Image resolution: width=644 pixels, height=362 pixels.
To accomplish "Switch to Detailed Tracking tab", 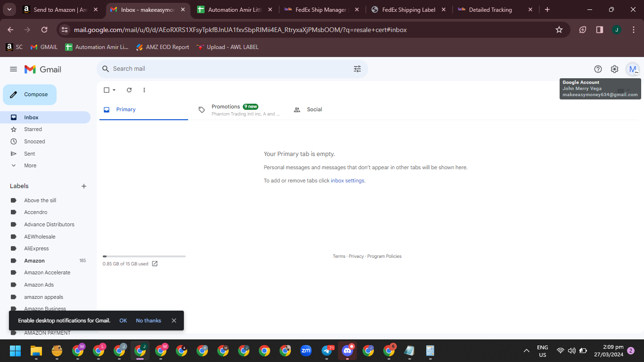I will click(496, 9).
